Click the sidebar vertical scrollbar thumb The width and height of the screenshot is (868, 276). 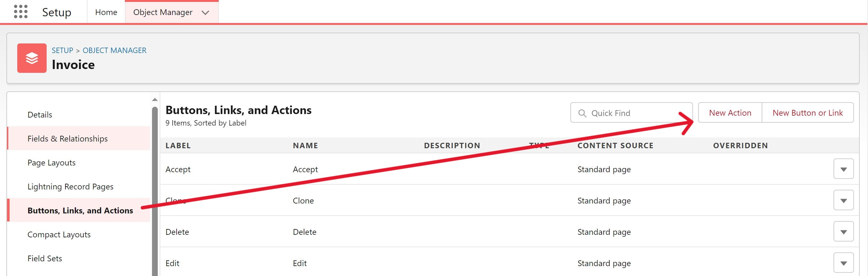tap(155, 191)
